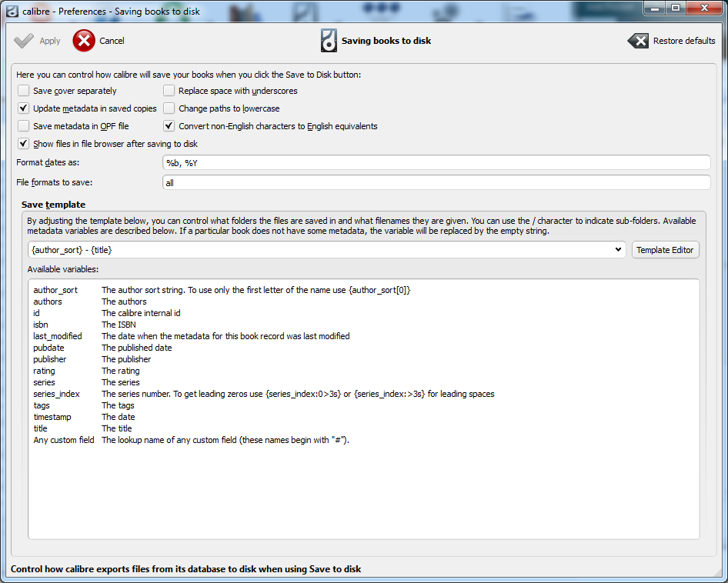This screenshot has height=583, width=728.
Task: Select the timestamp variable name
Action: [x=52, y=417]
